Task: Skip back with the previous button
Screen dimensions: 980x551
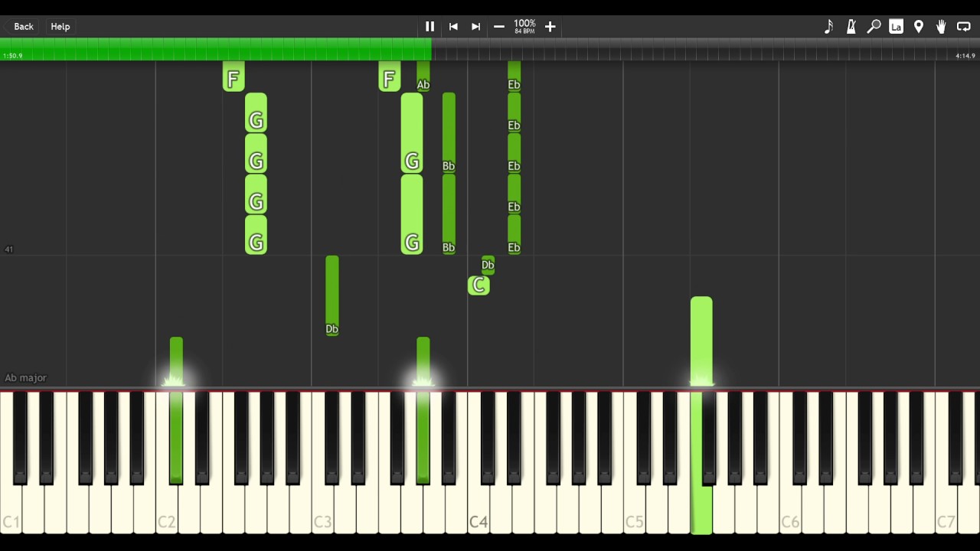Action: click(x=453, y=27)
